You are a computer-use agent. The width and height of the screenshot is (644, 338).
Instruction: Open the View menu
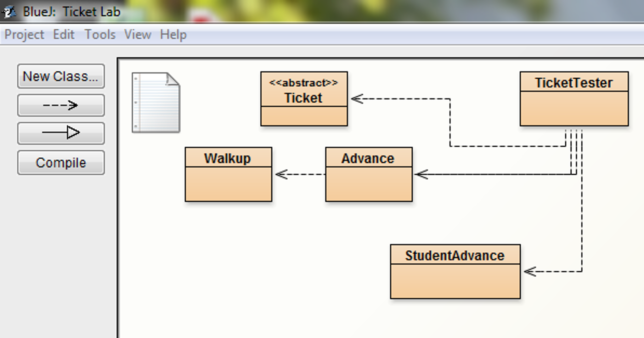tap(138, 35)
